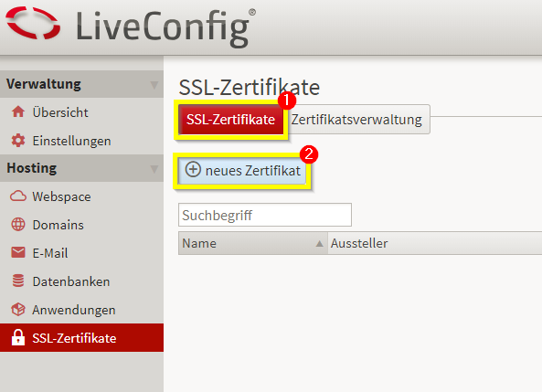Collapse the Hosting section arrow
This screenshot has width=542, height=392.
(x=154, y=169)
